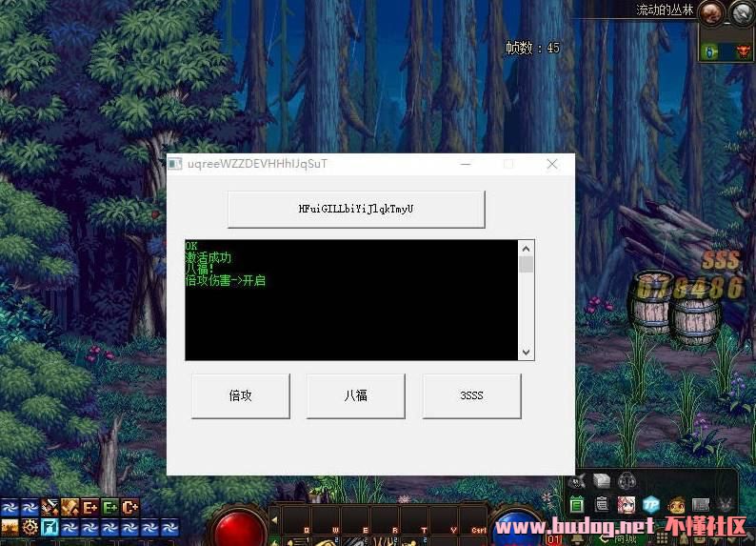
Task: Click the pink-haired girl avatar icon
Action: [627, 505]
